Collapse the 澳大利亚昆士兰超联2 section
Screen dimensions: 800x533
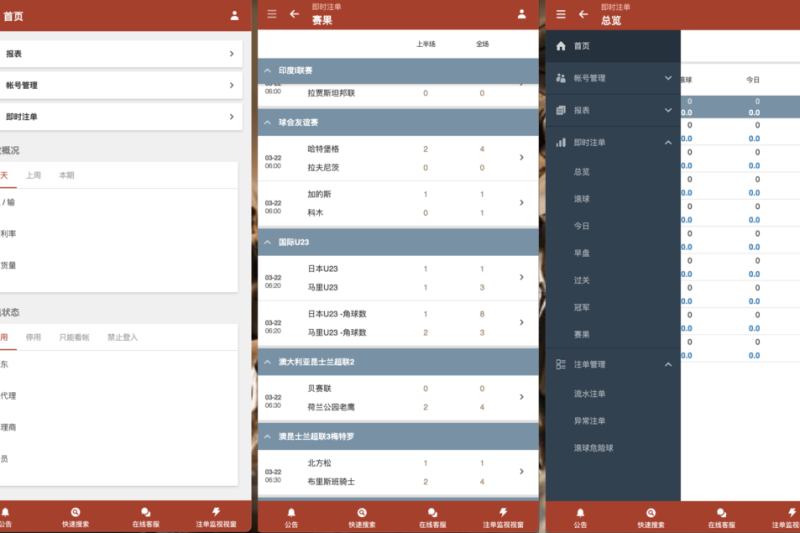268,361
